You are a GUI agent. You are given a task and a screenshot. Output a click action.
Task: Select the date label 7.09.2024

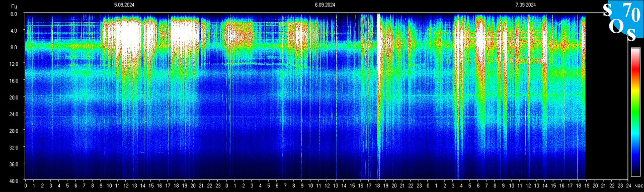[526, 5]
